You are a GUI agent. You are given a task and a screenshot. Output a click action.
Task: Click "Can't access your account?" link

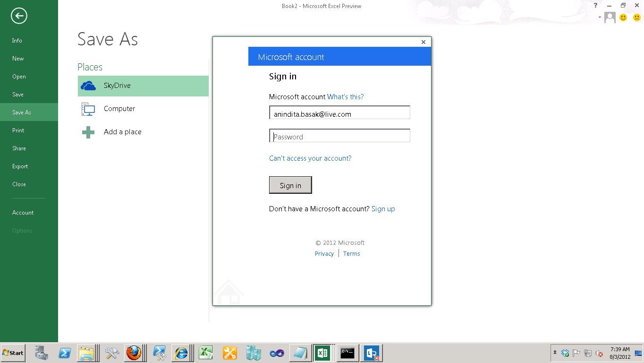tap(310, 158)
